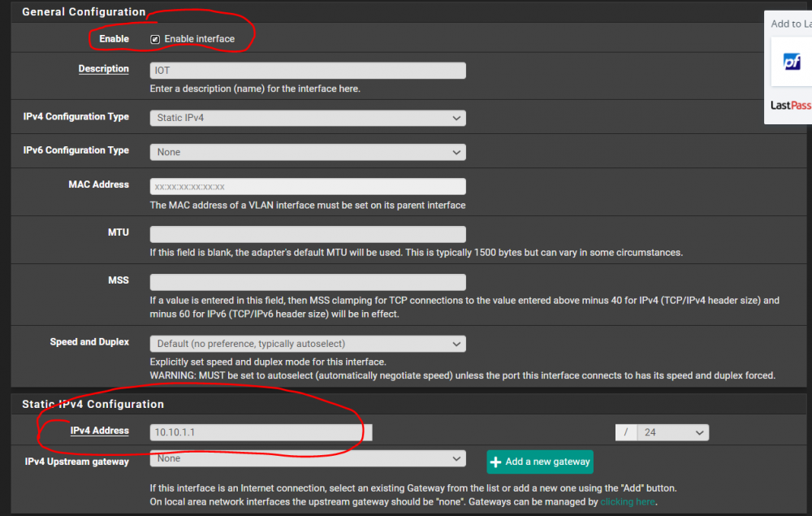This screenshot has width=812, height=516.
Task: Follow the 'clicking here' gateways link
Action: (x=627, y=502)
